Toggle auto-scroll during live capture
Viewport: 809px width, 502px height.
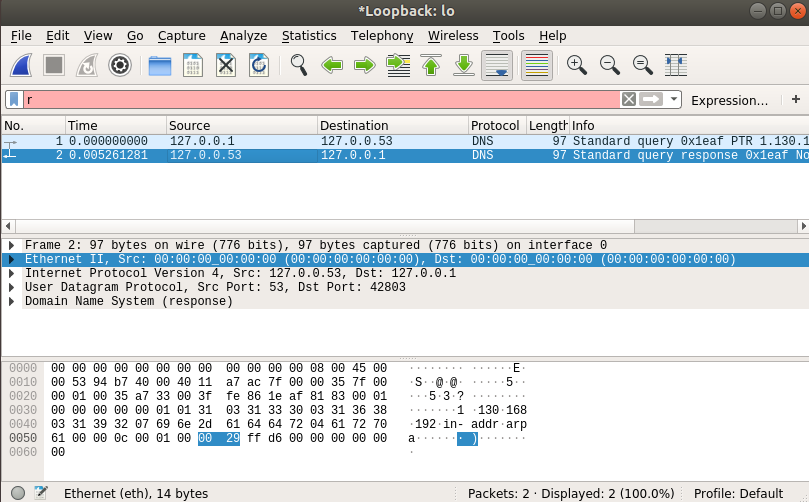tap(497, 66)
